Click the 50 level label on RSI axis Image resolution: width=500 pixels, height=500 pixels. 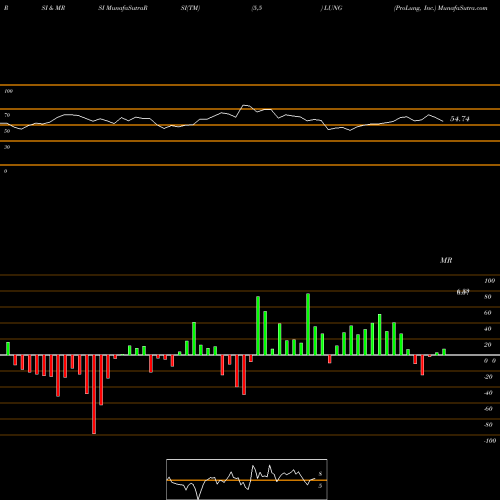[x=7, y=131]
